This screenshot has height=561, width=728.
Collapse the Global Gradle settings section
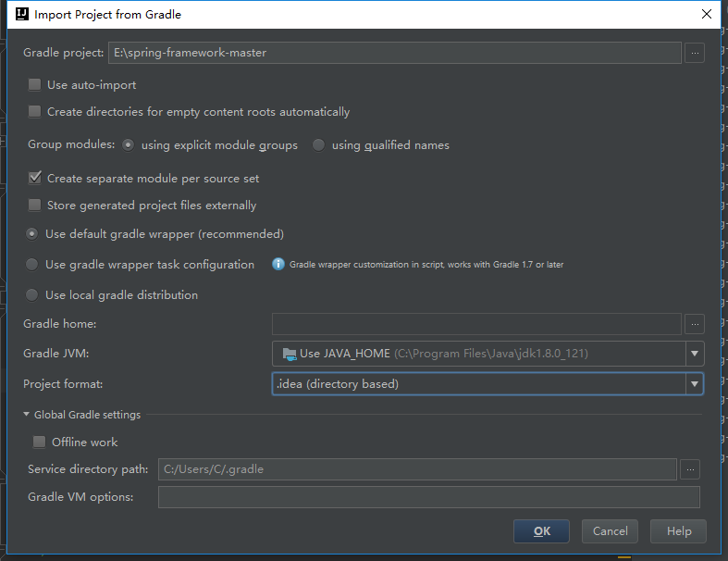click(27, 414)
